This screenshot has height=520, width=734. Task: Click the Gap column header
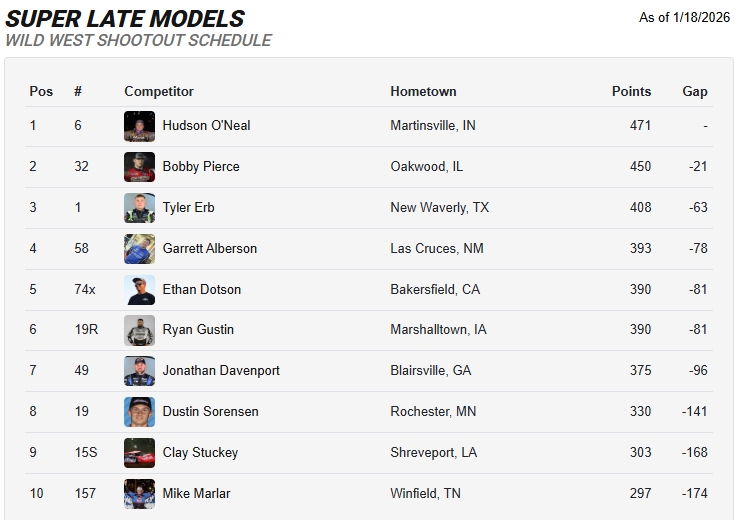[695, 91]
